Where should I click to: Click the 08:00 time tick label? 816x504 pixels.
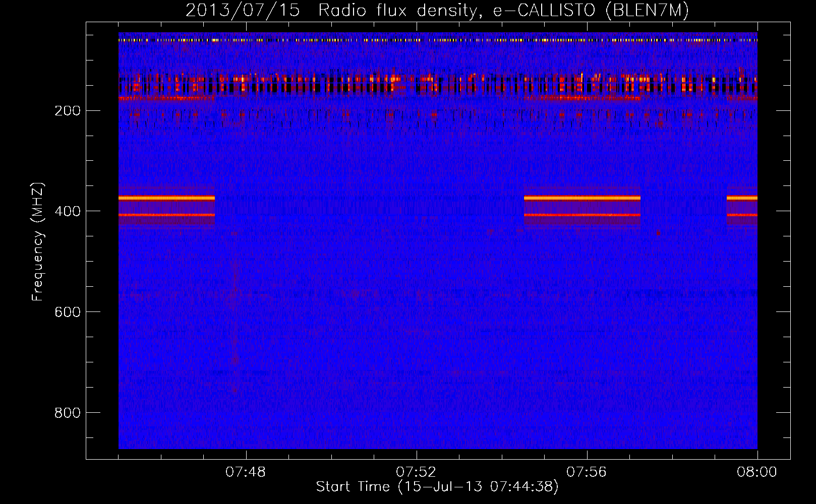[757, 472]
